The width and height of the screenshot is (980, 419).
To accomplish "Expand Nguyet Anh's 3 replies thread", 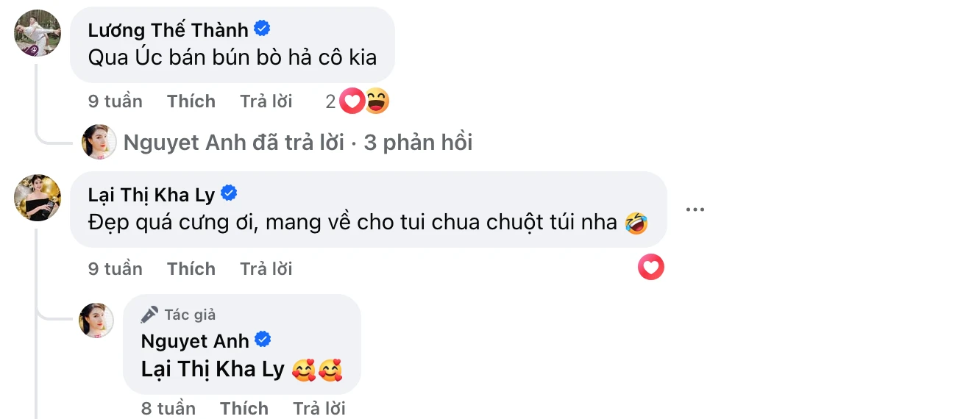I will click(x=298, y=143).
